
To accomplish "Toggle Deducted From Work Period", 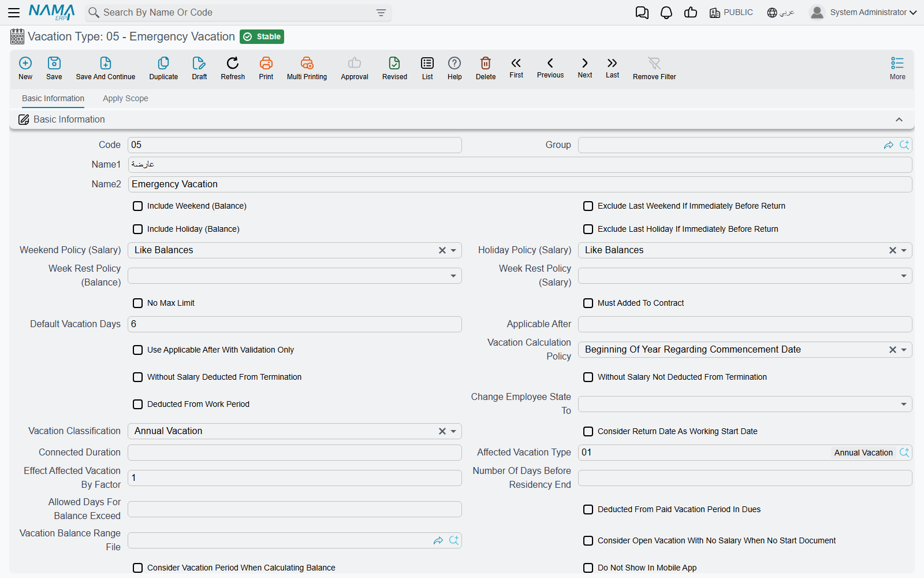I will point(137,404).
